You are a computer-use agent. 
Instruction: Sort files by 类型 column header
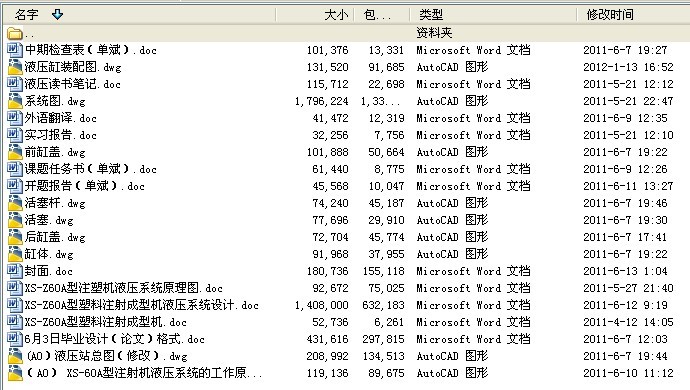(493, 15)
